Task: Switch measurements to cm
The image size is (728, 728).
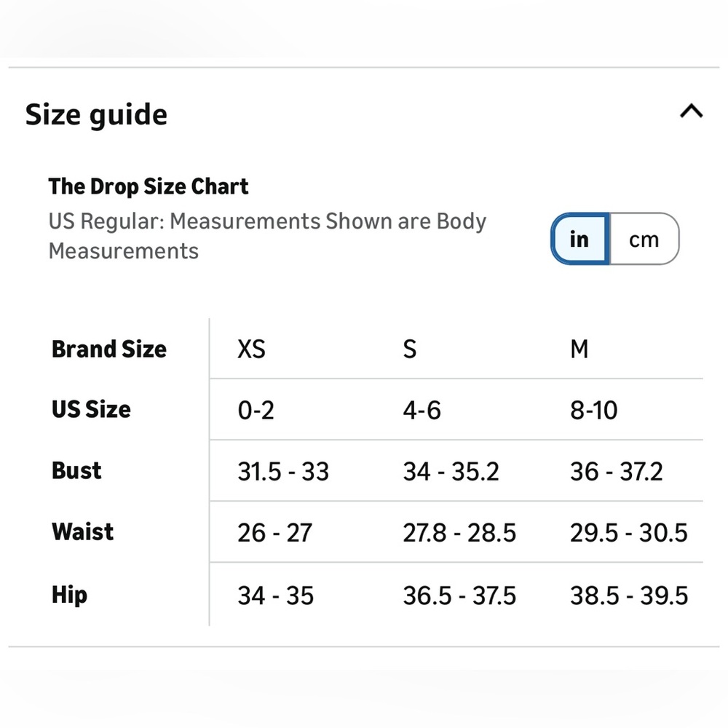Action: [644, 239]
